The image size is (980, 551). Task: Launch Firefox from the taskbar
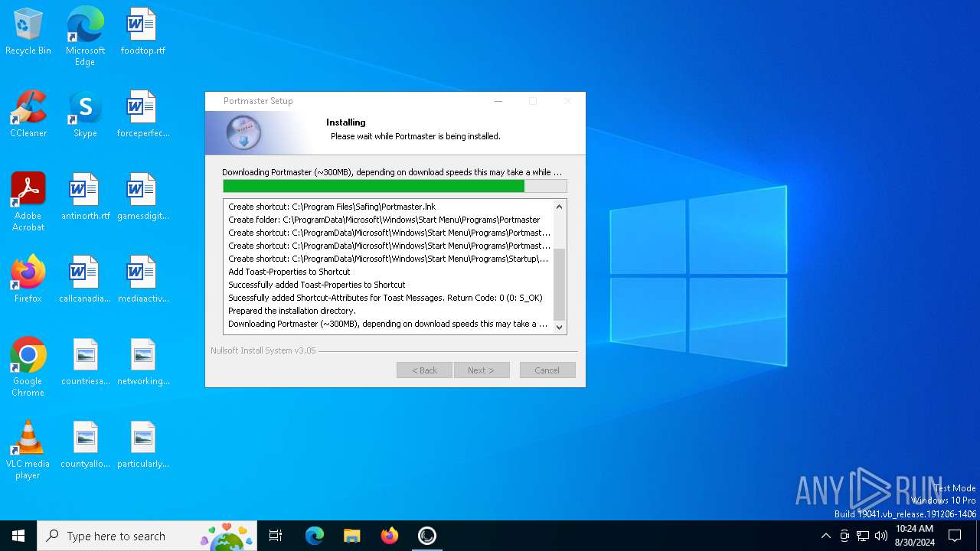tap(390, 536)
